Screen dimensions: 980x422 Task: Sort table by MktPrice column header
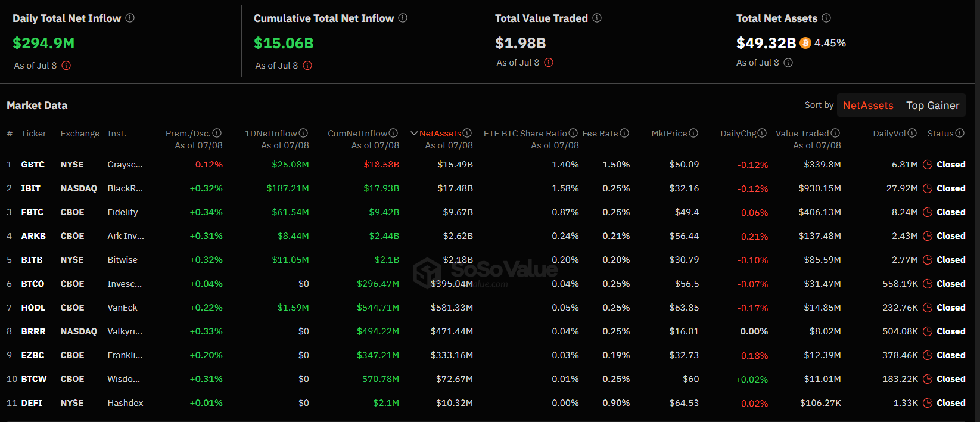[669, 134]
